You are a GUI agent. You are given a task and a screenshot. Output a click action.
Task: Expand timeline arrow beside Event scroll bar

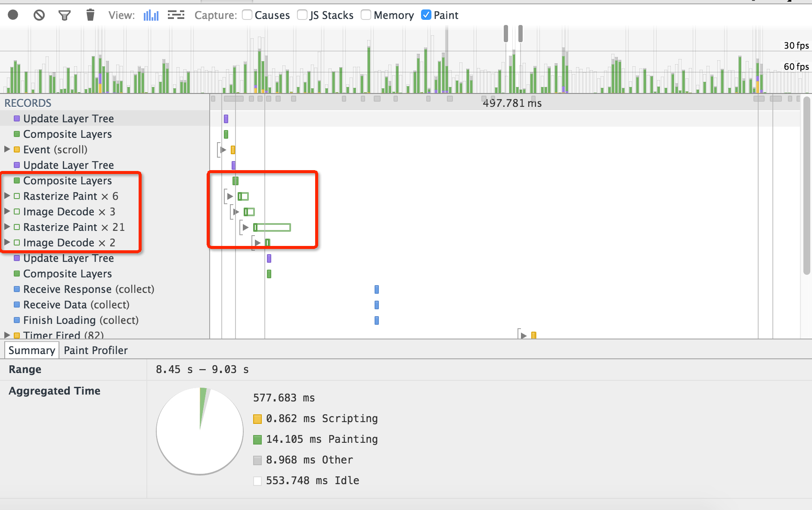pos(223,149)
